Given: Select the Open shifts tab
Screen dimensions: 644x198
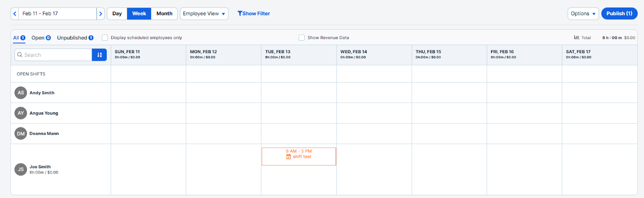Looking at the screenshot, I should [x=41, y=38].
